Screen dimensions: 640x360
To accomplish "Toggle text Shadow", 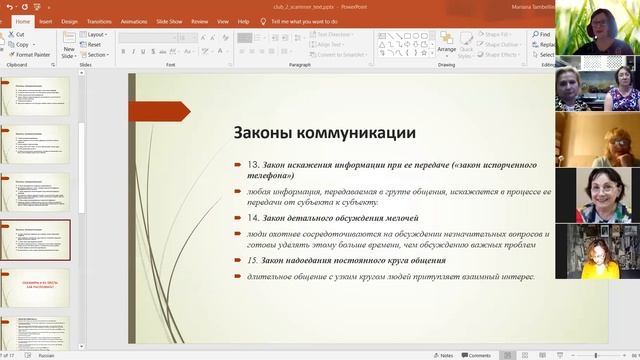I will (153, 51).
